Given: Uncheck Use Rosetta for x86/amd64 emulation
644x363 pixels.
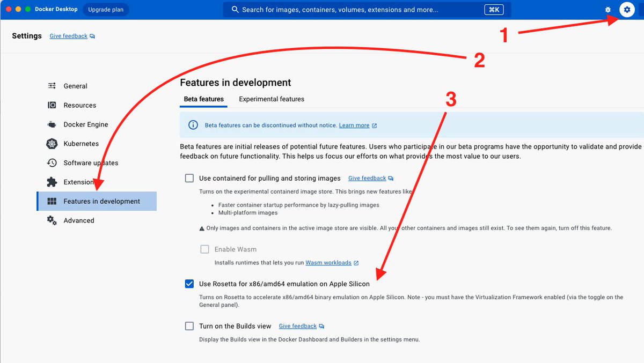Looking at the screenshot, I should [189, 284].
